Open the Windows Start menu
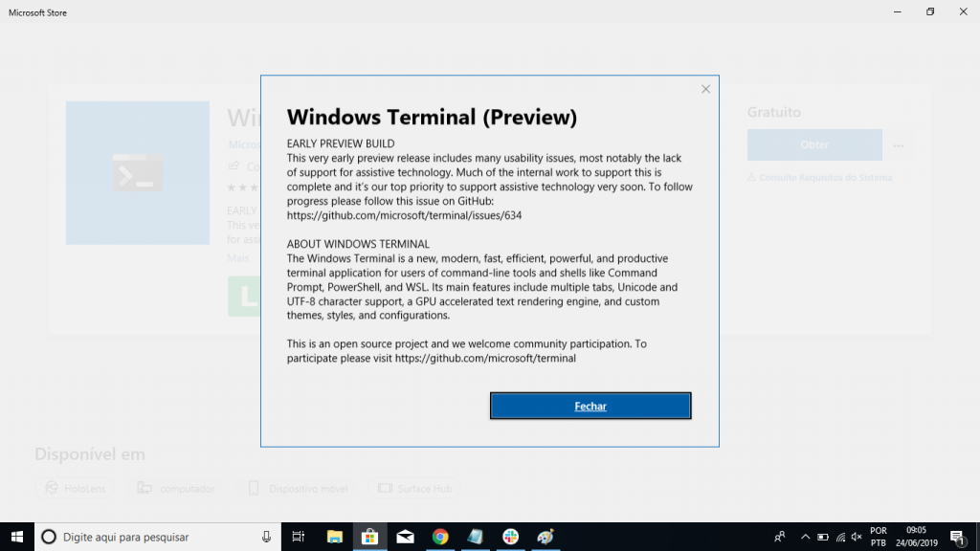Viewport: 980px width, 551px height. coord(17,537)
